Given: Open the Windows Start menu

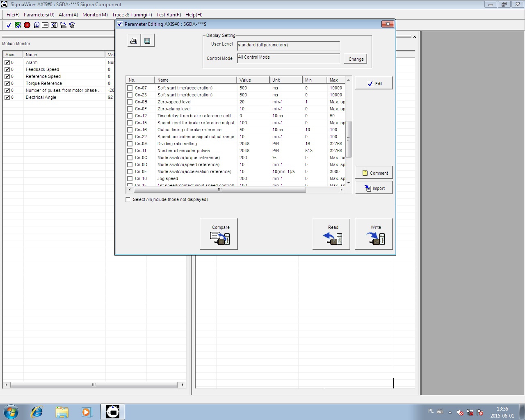Looking at the screenshot, I should (x=11, y=412).
